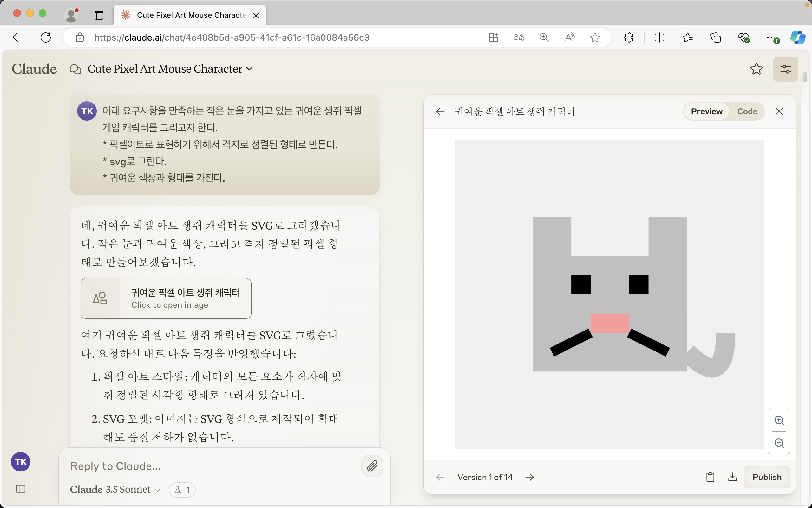The height and width of the screenshot is (508, 812).
Task: Close the artifact panel
Action: (779, 111)
